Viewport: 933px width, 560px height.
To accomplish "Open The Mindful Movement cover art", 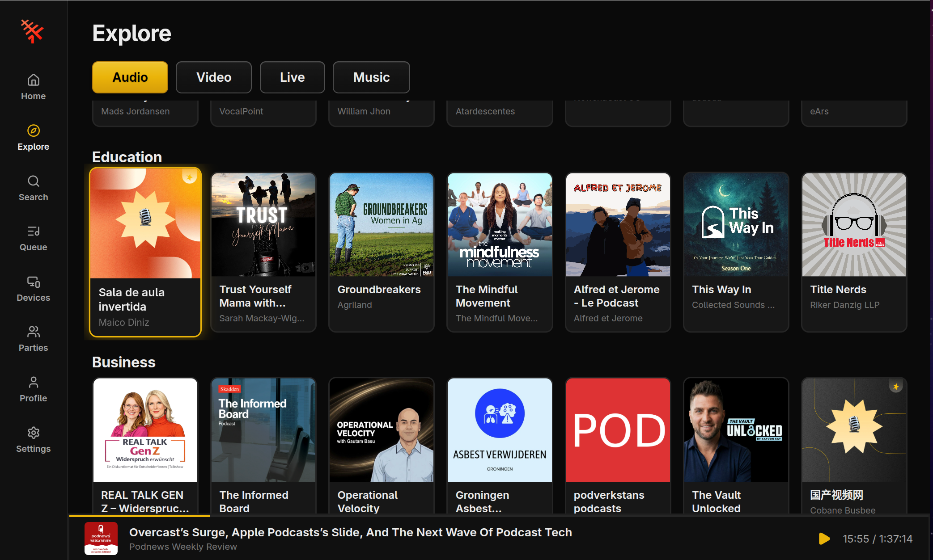I will tap(500, 225).
